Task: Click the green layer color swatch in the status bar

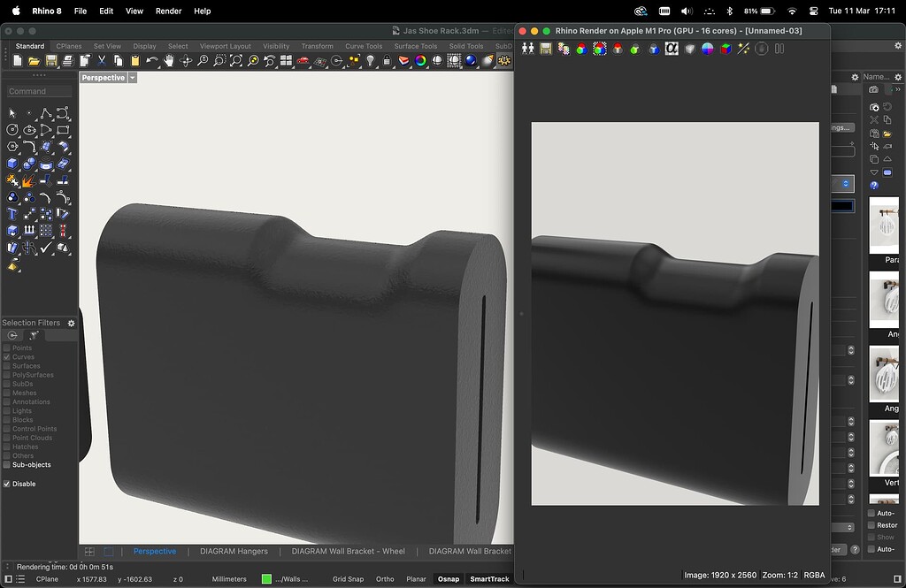Action: tap(266, 579)
